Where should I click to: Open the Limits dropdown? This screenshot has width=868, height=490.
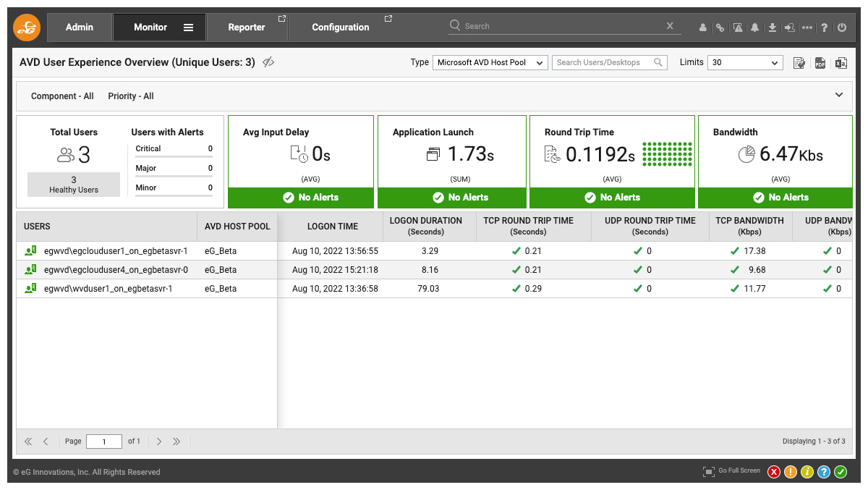point(745,63)
